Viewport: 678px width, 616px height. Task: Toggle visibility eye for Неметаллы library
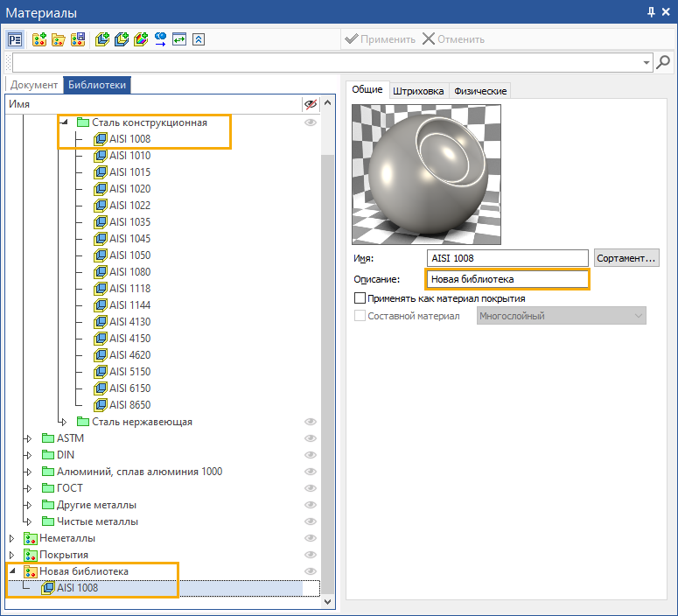click(310, 538)
